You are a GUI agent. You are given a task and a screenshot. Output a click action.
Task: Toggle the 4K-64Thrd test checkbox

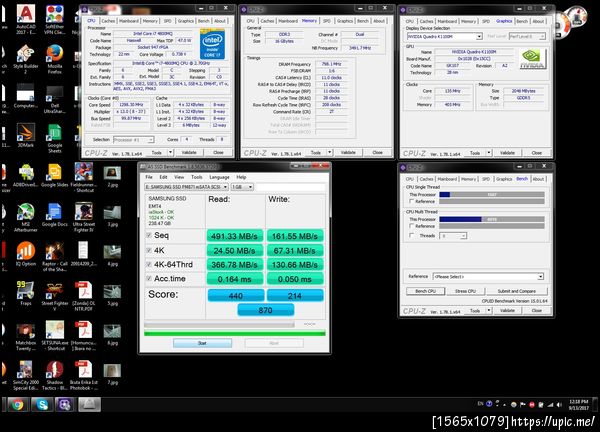pos(149,264)
